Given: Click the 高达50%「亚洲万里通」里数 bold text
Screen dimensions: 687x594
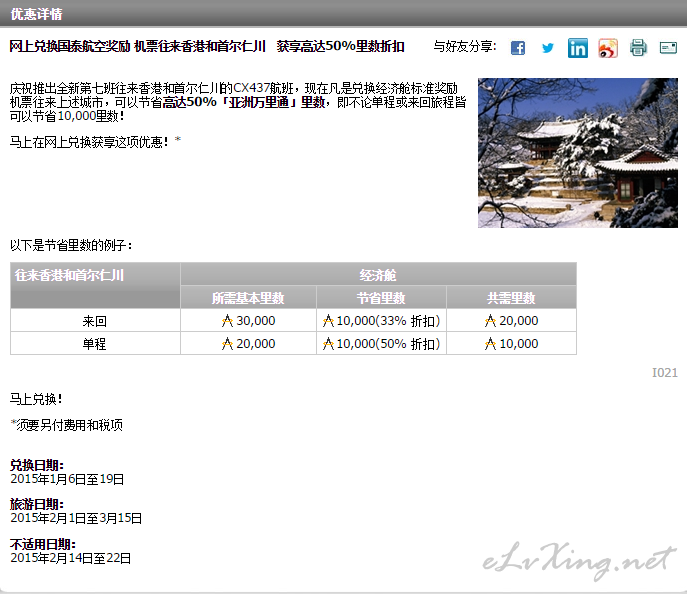Looking at the screenshot, I should pos(244,102).
